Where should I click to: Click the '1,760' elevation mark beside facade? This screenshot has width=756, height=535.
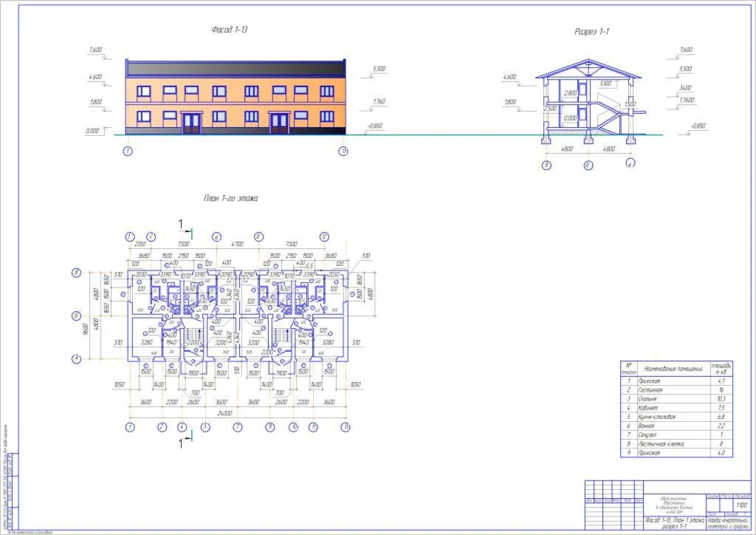379,102
